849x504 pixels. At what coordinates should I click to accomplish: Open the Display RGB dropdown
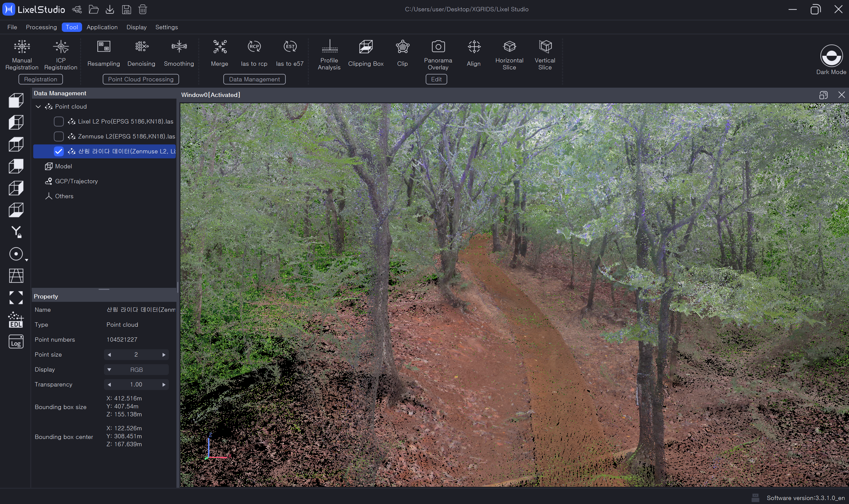[x=136, y=370]
